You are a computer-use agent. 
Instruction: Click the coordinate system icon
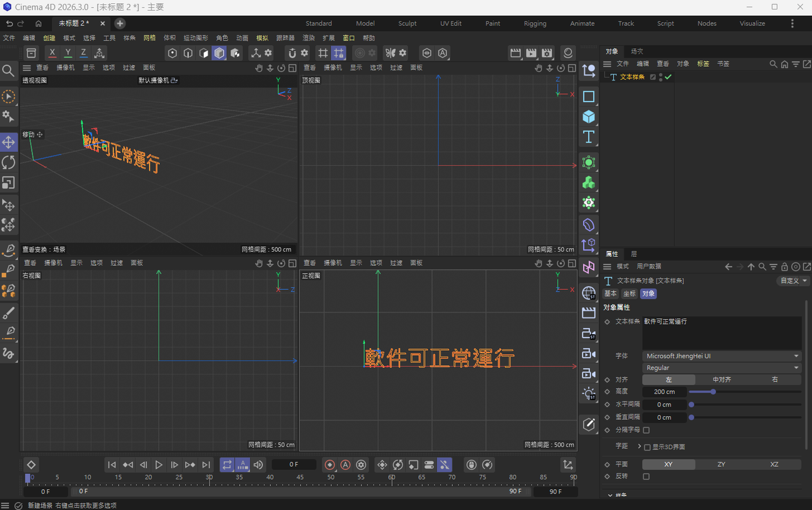(x=100, y=53)
